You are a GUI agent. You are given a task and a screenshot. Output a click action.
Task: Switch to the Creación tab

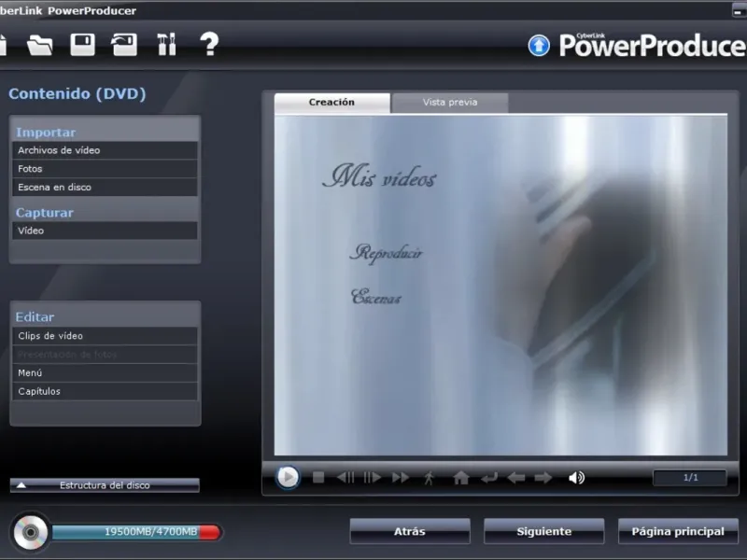332,103
